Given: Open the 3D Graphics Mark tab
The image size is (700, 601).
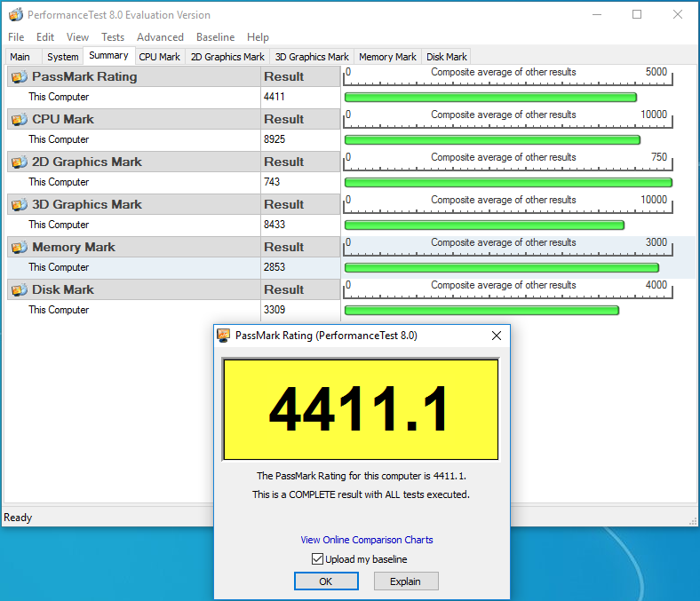Looking at the screenshot, I should tap(312, 57).
